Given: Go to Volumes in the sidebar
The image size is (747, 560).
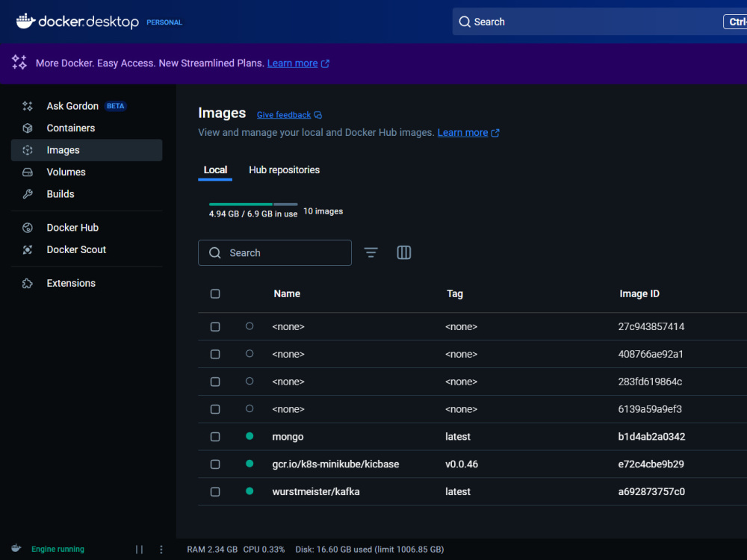Looking at the screenshot, I should (86, 172).
